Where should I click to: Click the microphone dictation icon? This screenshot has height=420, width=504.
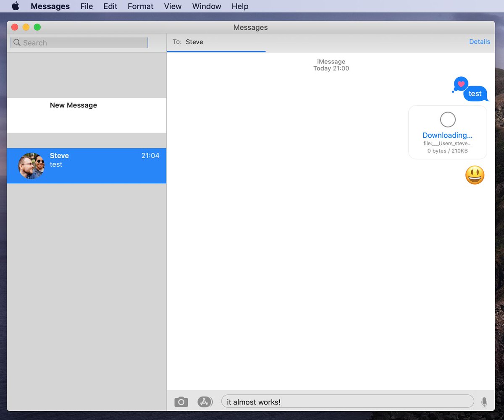click(484, 402)
